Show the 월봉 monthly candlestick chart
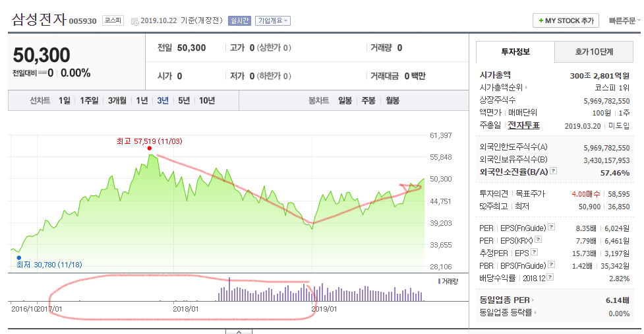This screenshot has height=334, width=644. tap(392, 101)
